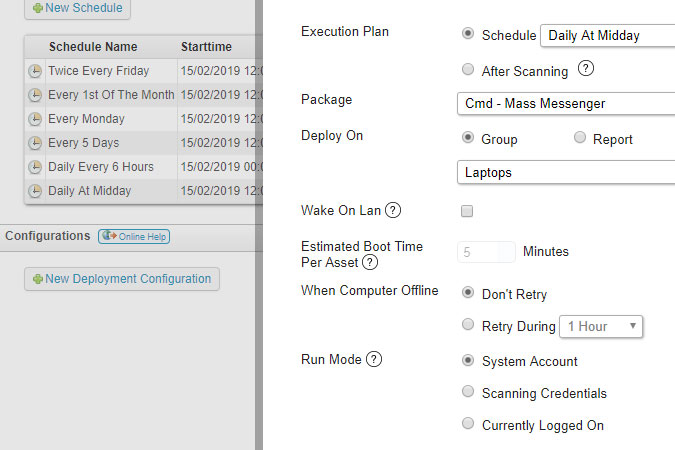This screenshot has height=450, width=675.
Task: Click clock icon beside Every Monday schedule
Action: [x=35, y=118]
